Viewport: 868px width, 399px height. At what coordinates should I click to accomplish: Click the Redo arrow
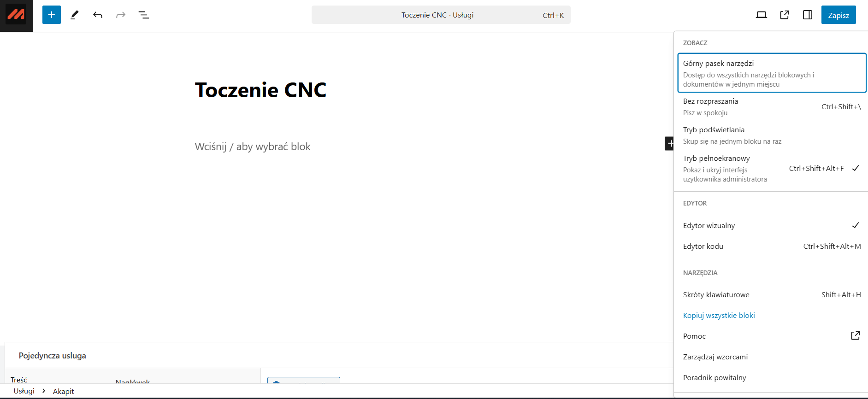121,15
